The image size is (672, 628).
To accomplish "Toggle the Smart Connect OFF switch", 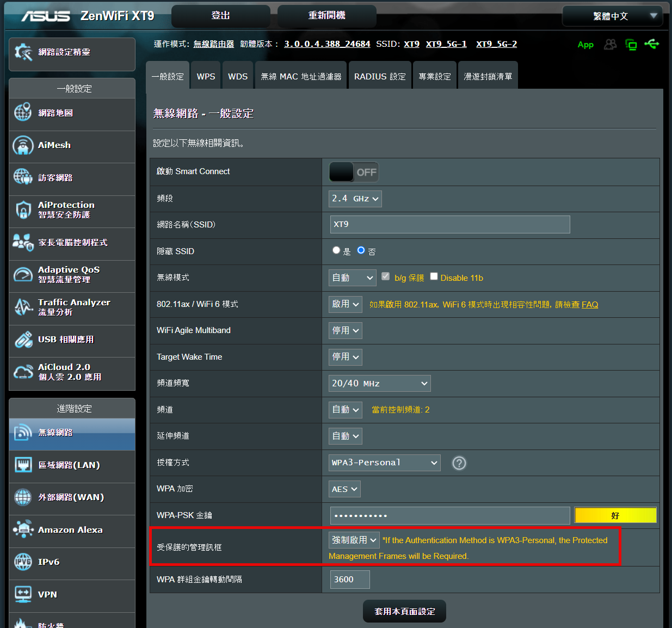I will [354, 172].
